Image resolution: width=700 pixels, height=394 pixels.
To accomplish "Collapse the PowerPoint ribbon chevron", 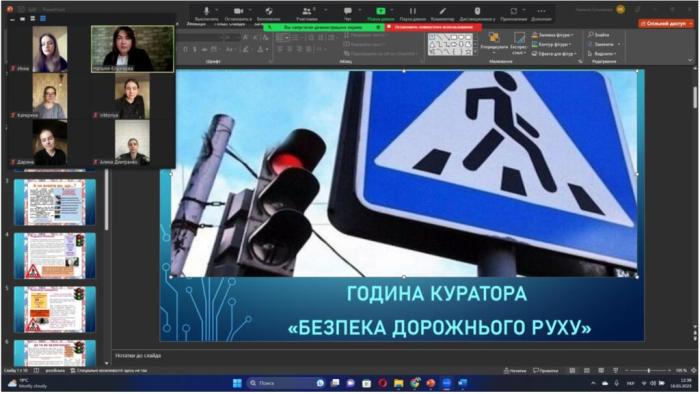I will (x=690, y=60).
